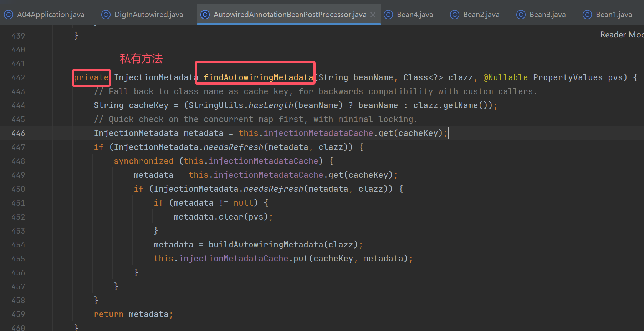Click line number 459 in the gutter

[x=18, y=315]
